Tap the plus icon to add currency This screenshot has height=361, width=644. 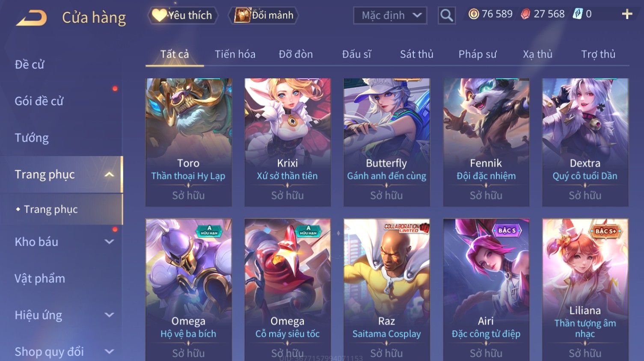(x=627, y=15)
